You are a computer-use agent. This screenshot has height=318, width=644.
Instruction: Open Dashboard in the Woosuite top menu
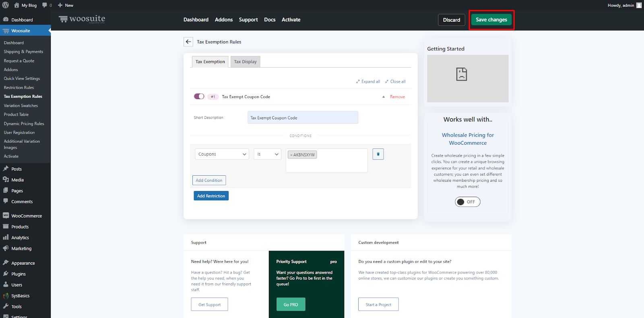coord(196,19)
